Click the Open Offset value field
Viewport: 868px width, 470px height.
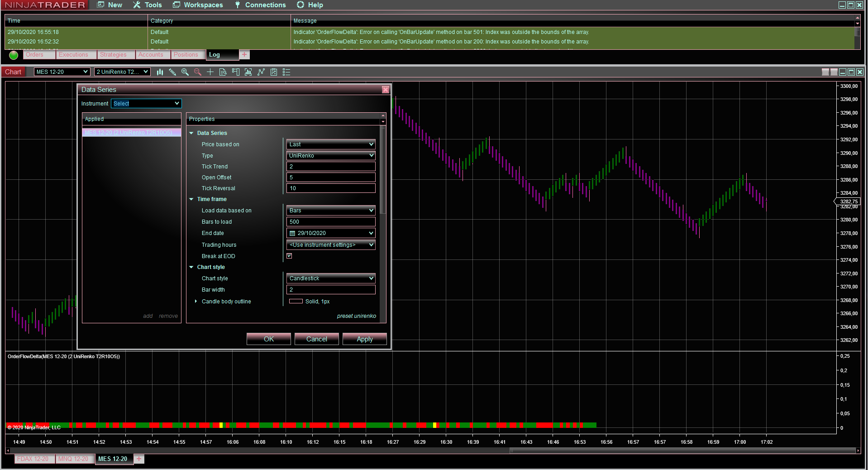point(331,177)
